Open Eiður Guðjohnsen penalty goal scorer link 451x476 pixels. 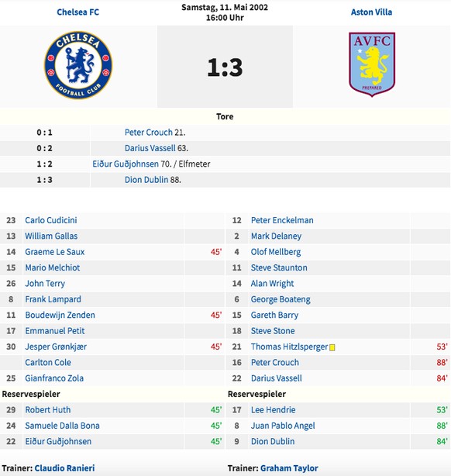pyautogui.click(x=126, y=164)
